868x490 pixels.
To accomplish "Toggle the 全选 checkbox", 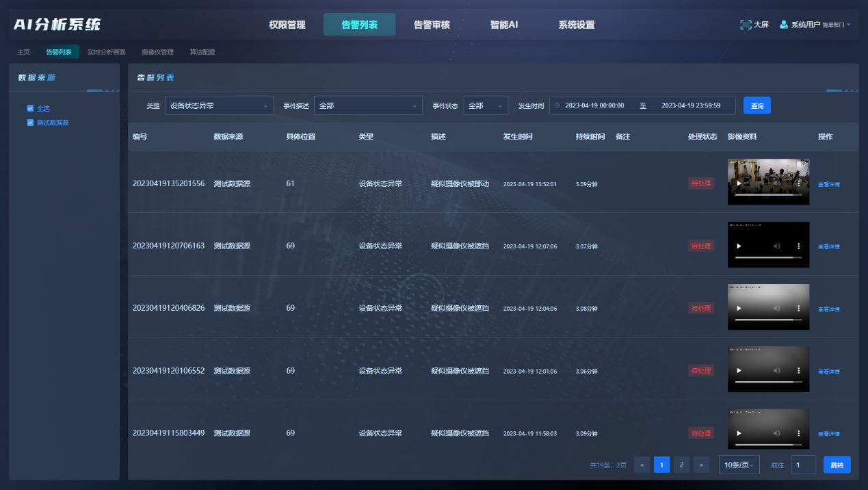I will [30, 108].
